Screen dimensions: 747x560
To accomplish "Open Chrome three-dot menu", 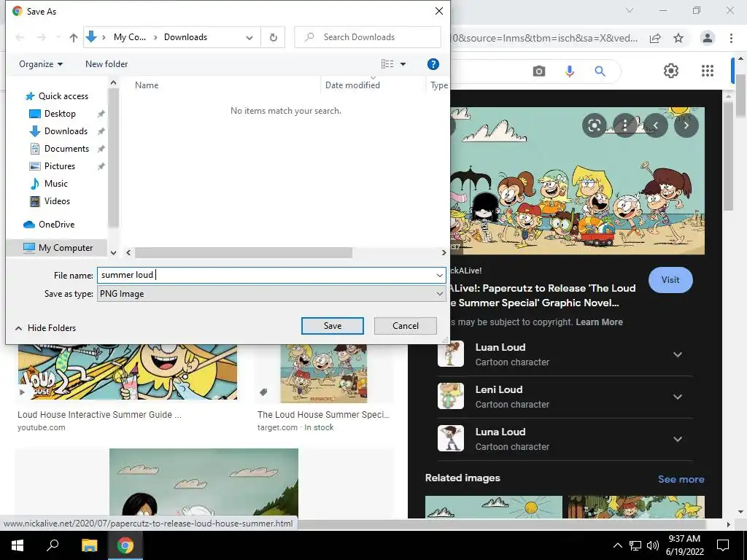I will (731, 38).
